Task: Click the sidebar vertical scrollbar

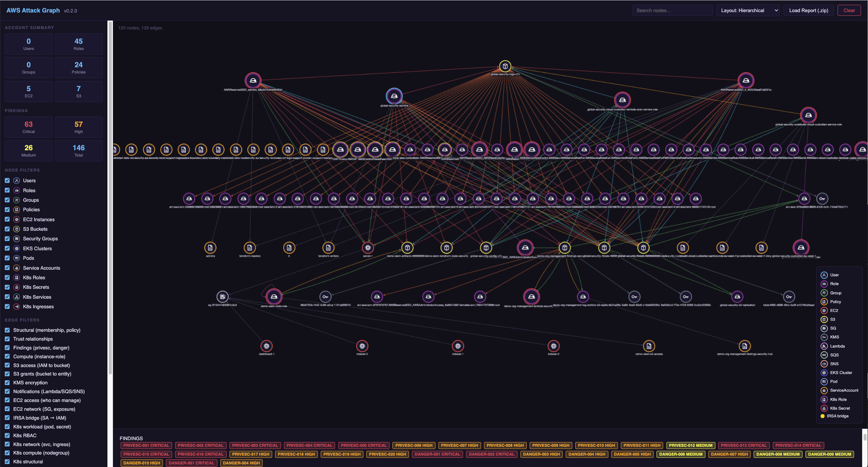Action: click(110, 198)
